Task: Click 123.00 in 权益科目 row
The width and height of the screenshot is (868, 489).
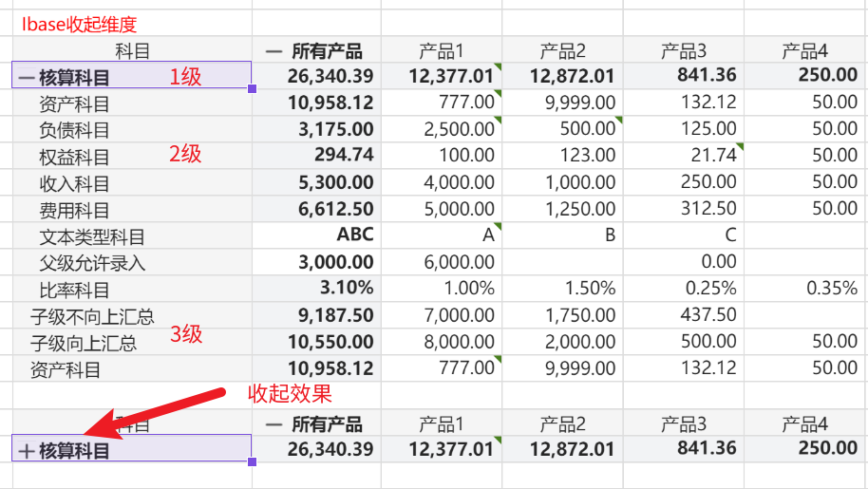Action: [588, 156]
